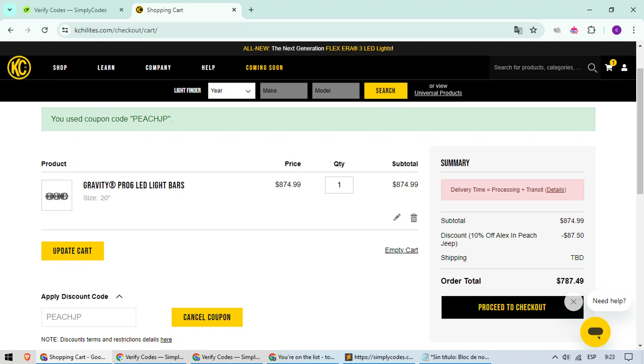Remove item using the trash icon

pos(414,218)
